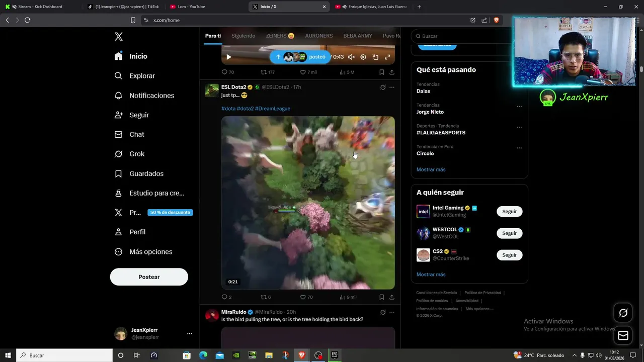This screenshot has width=644, height=362.
Task: Bookmark this page in Brave toolbar
Action: point(133,20)
